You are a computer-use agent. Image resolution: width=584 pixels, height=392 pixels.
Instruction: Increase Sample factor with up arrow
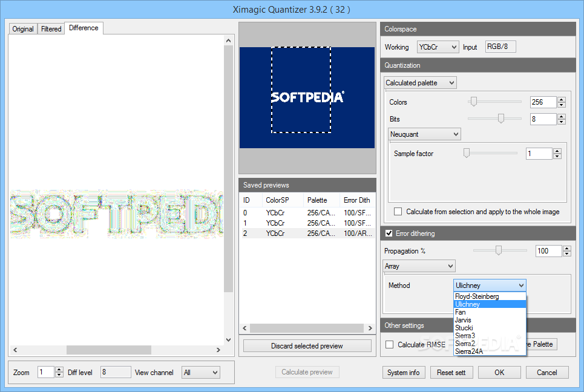[557, 151]
